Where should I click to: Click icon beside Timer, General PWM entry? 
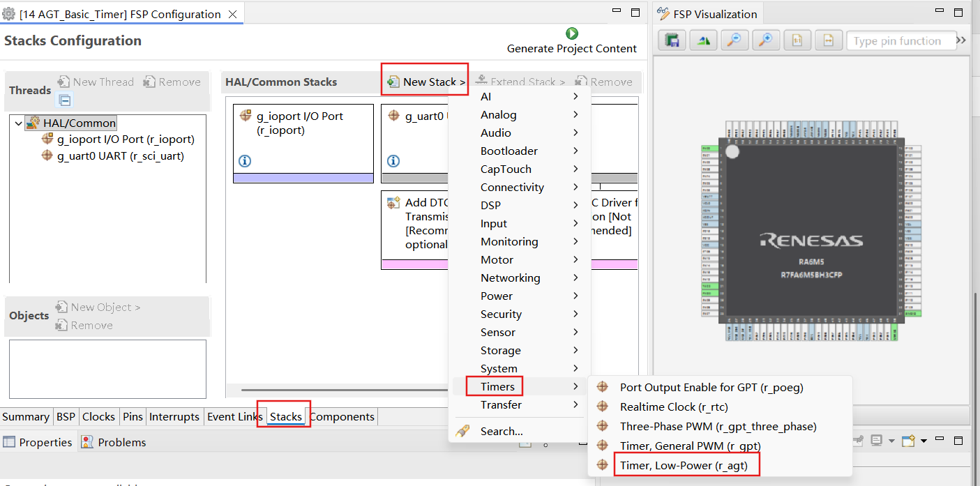[x=603, y=446]
